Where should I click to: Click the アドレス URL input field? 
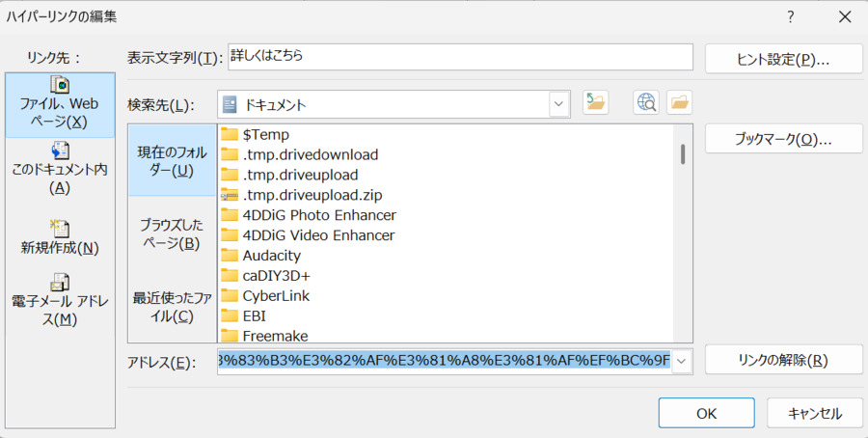tap(445, 361)
